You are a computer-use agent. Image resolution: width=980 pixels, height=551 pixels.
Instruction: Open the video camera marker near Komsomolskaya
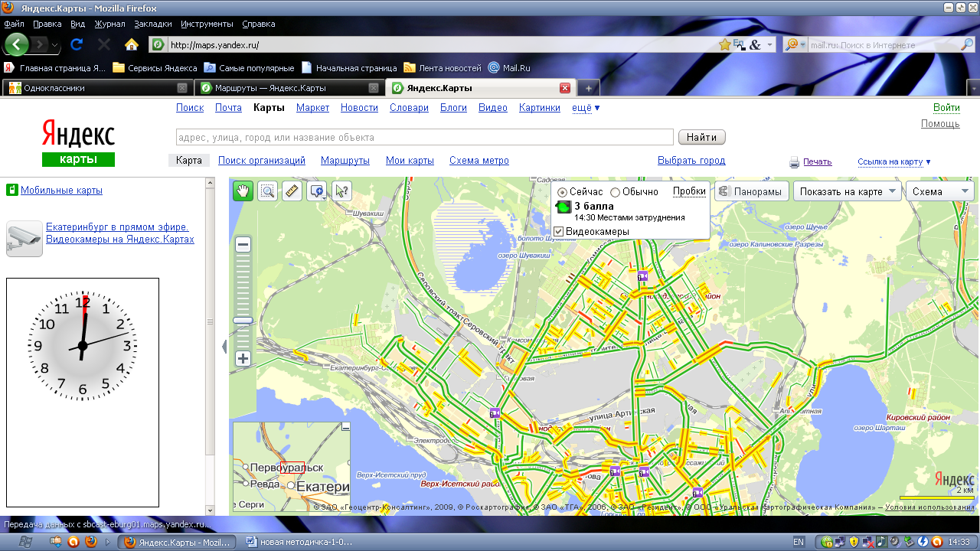point(642,276)
